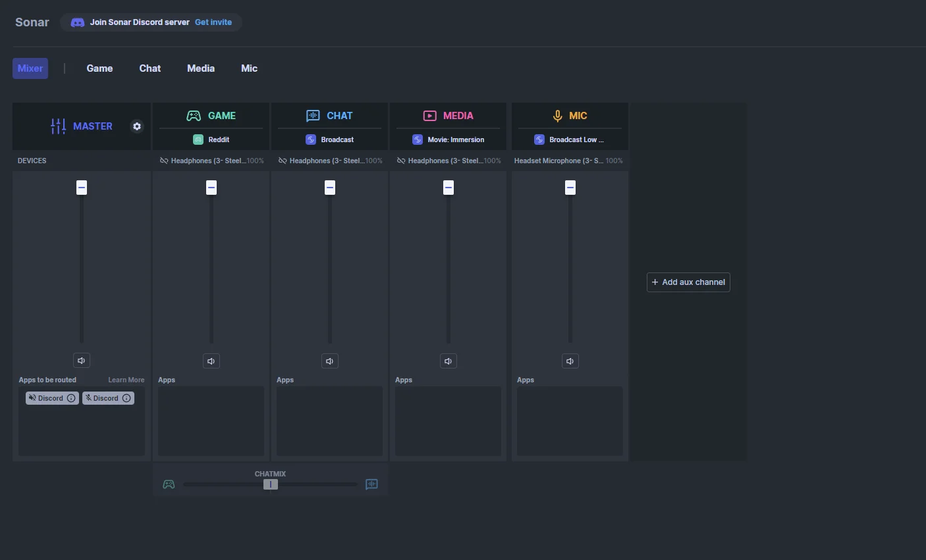The image size is (926, 560).
Task: Click the Add aux channel button
Action: click(688, 282)
